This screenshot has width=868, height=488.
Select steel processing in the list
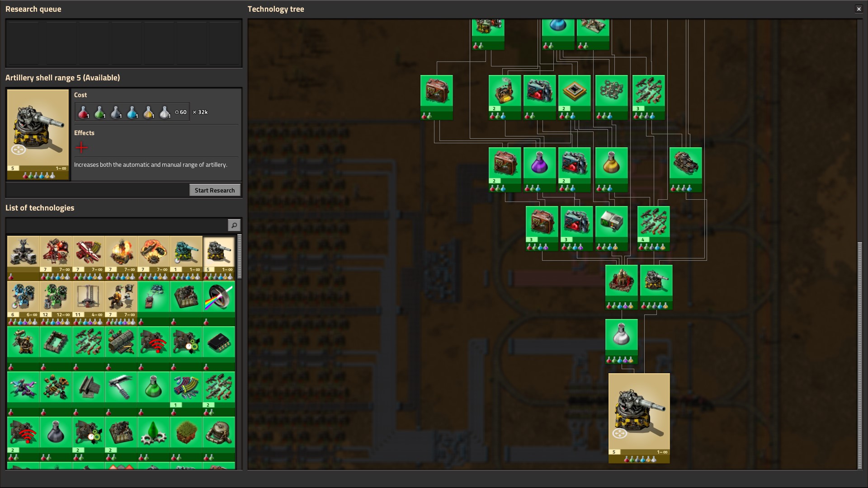click(89, 393)
